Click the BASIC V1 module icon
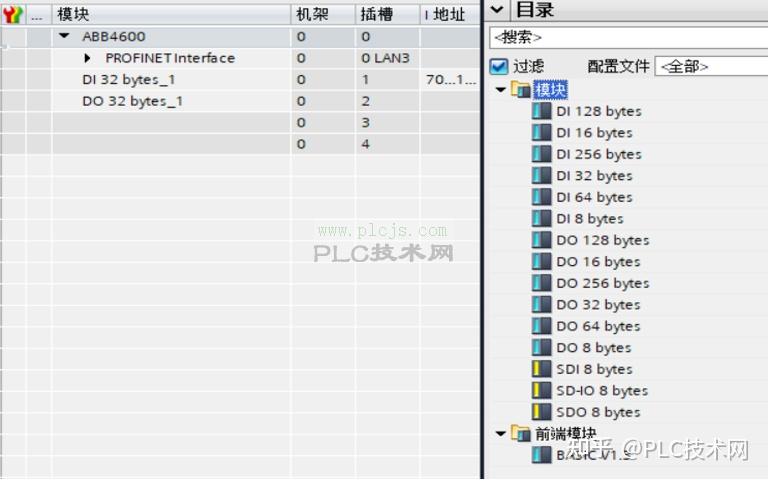Screen dimensions: 768x481 pyautogui.click(x=541, y=455)
